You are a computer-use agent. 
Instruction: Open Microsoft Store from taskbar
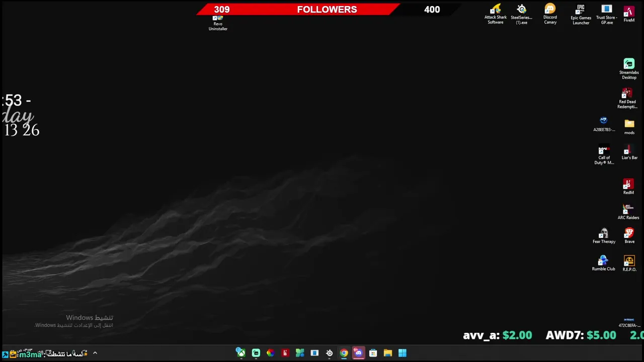(373, 353)
